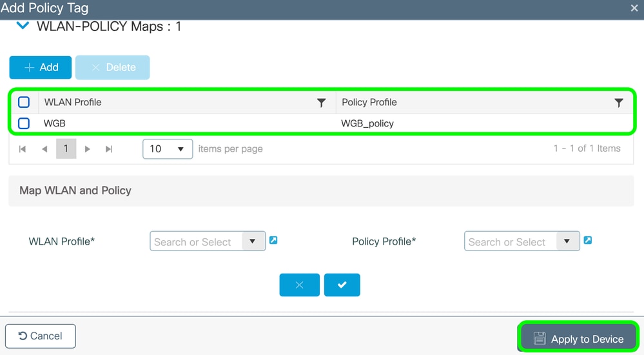Open the Policy Profile dropdown arrow
The height and width of the screenshot is (355, 644).
click(x=567, y=241)
